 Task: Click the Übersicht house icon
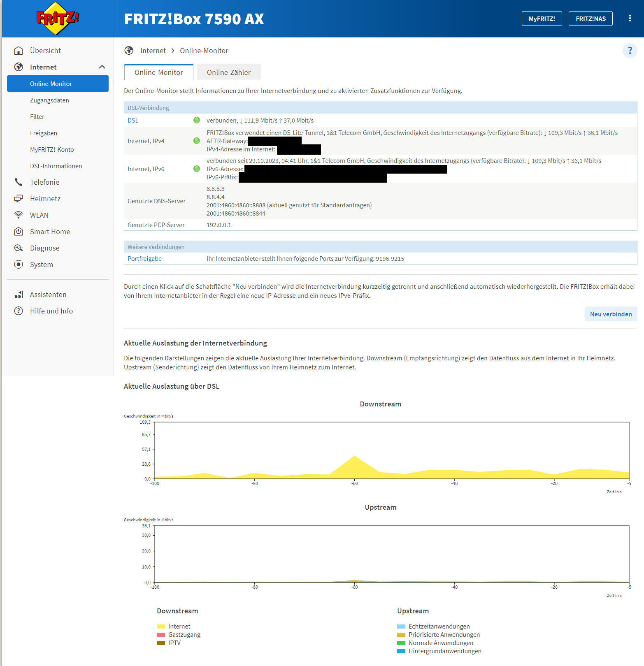[x=19, y=51]
